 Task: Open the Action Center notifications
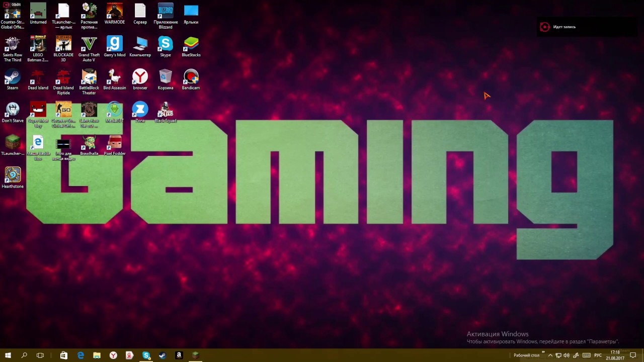(633, 355)
